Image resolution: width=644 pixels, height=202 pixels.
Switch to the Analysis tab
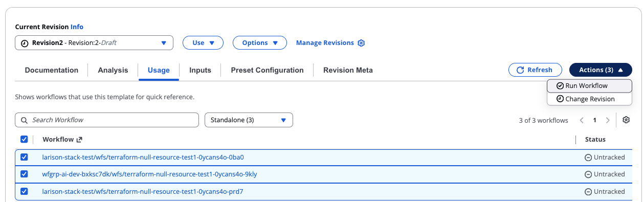click(113, 70)
